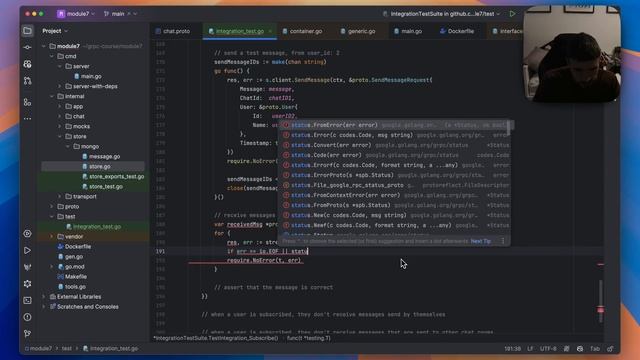The height and width of the screenshot is (360, 640).
Task: Click the Next Tip link
Action: [x=480, y=241]
